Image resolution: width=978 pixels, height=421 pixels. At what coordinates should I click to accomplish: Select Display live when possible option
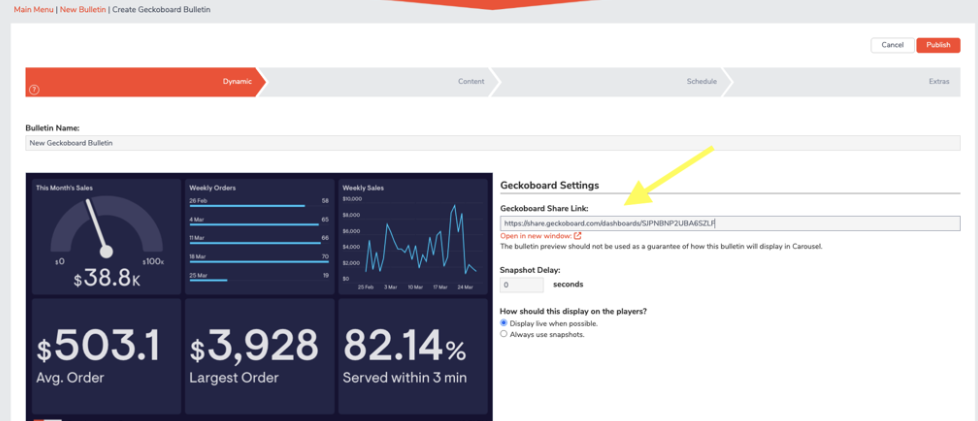point(504,323)
